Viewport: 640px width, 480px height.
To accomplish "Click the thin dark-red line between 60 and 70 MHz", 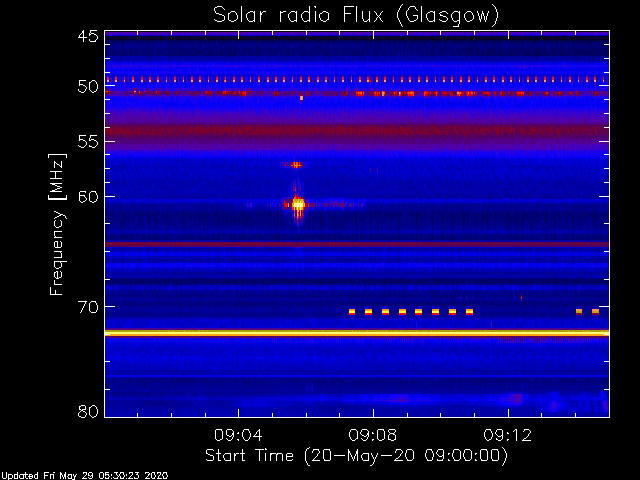I will pyautogui.click(x=357, y=244).
